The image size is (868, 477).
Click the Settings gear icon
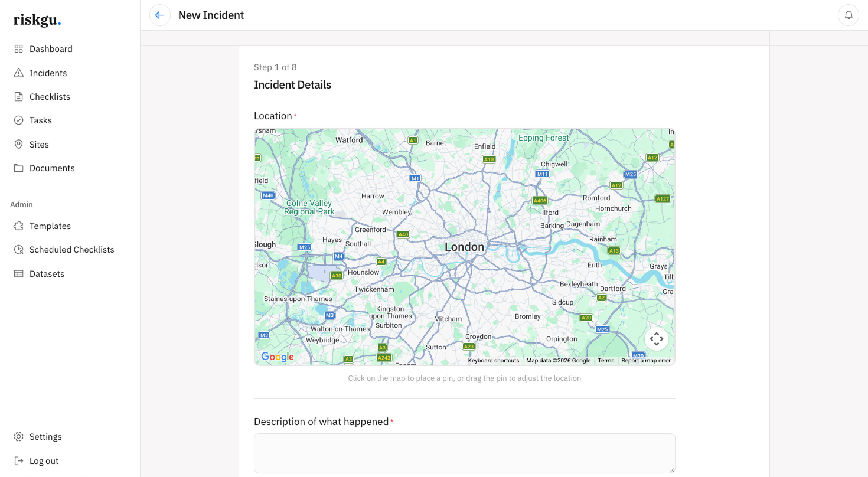19,437
